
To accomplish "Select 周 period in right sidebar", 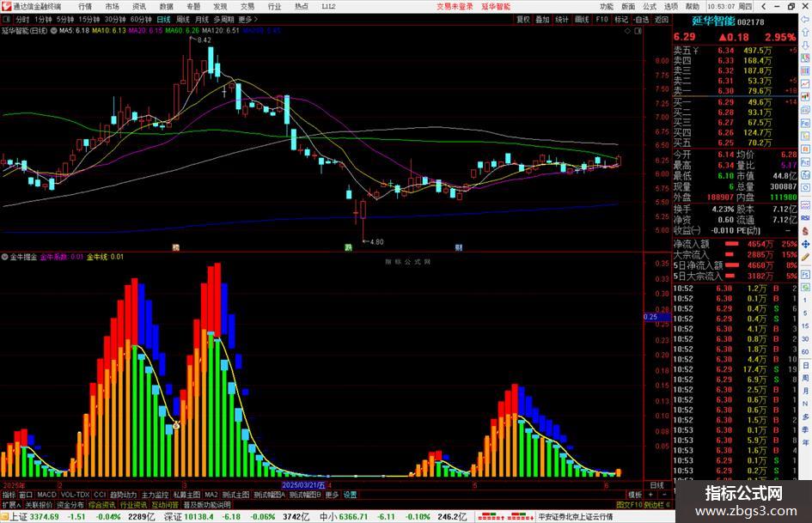I will [805, 378].
